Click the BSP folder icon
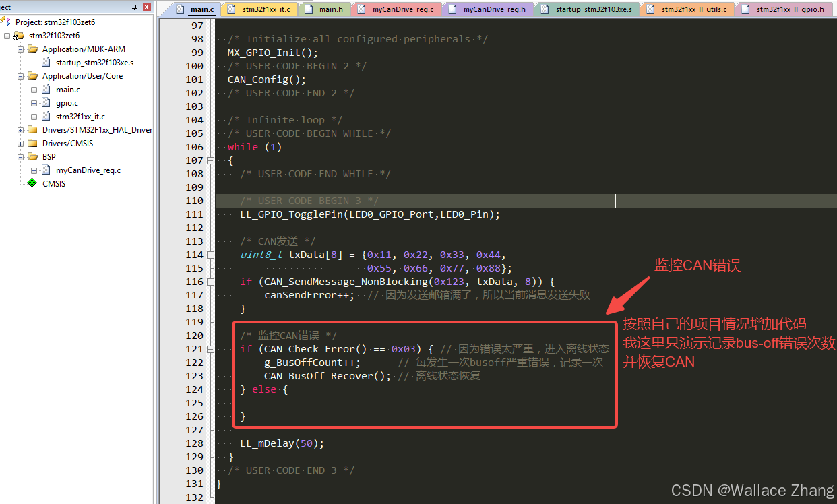This screenshot has height=504, width=837. tap(32, 157)
